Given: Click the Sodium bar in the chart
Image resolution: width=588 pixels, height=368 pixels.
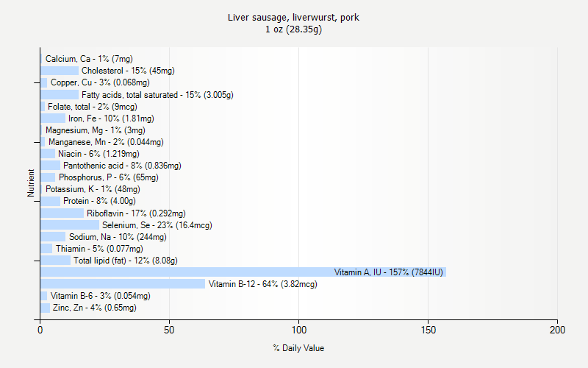Looking at the screenshot, I should coord(53,237).
